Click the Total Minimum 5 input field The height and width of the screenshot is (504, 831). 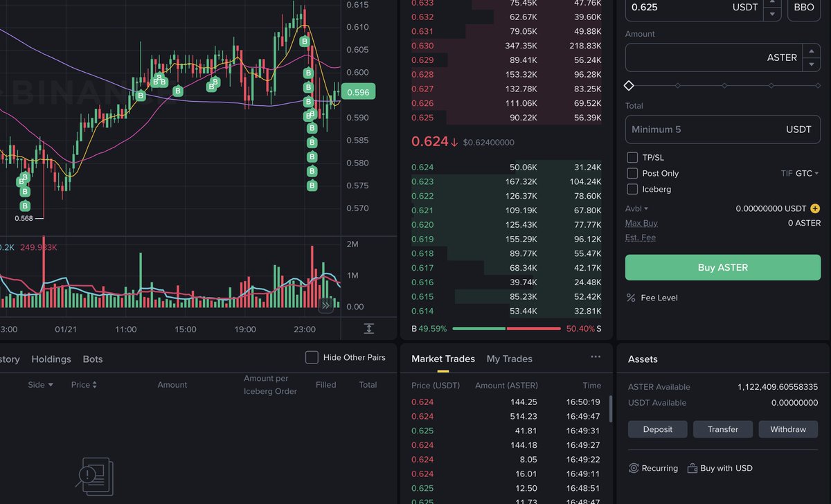pyautogui.click(x=723, y=129)
